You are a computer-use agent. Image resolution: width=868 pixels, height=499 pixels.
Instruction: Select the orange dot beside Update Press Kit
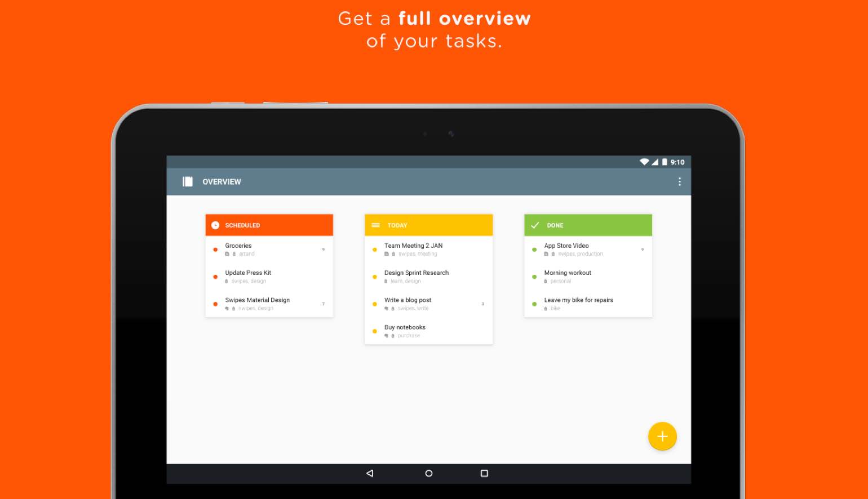click(x=215, y=276)
